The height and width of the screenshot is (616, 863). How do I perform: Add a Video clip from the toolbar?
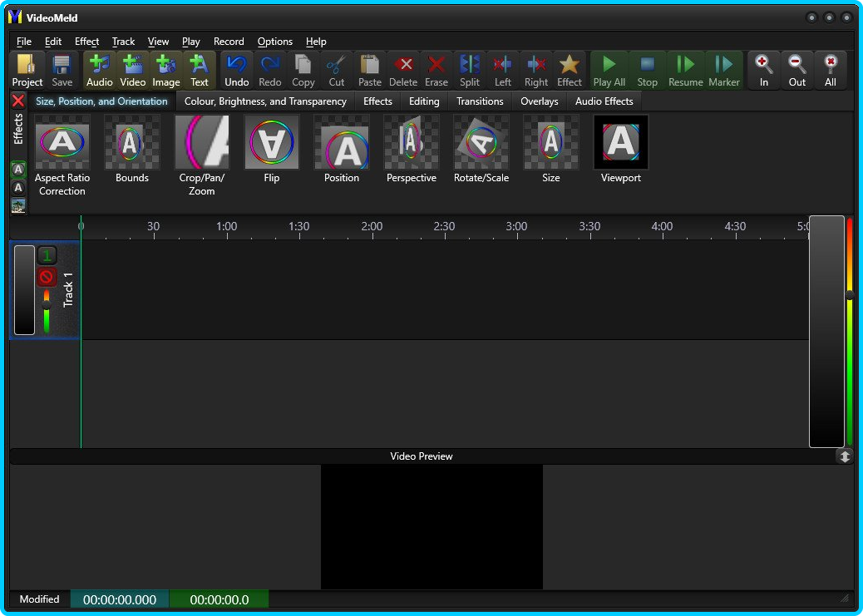click(133, 71)
